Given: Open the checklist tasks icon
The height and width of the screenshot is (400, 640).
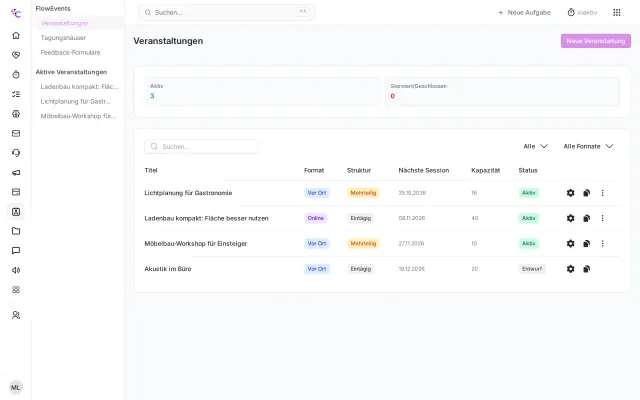Looking at the screenshot, I should click(16, 94).
